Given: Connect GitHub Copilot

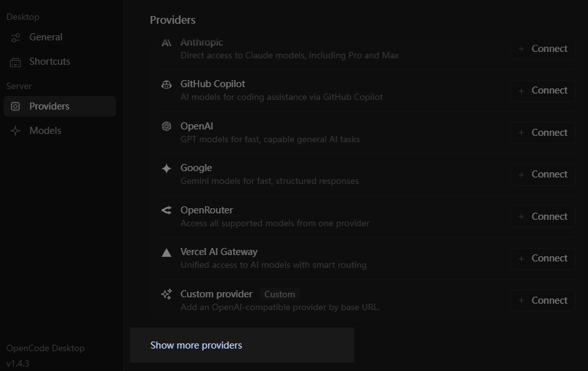Looking at the screenshot, I should tap(543, 90).
